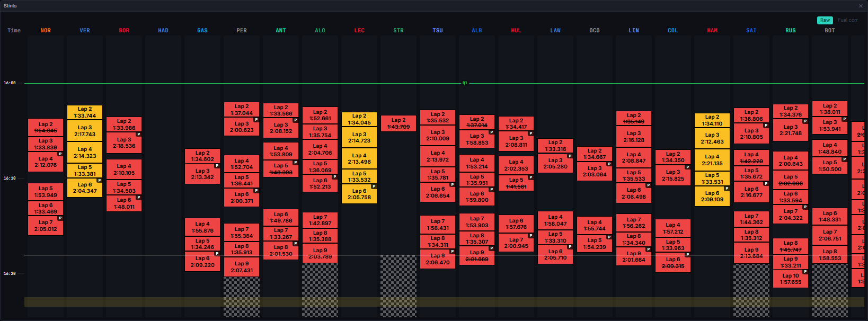Switch lap times to Raw mode
This screenshot has width=868, height=321.
point(825,20)
